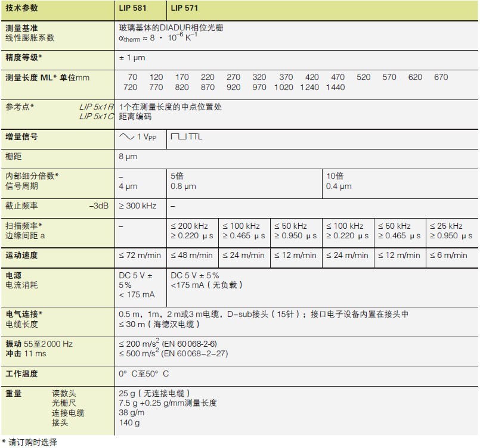
Task: Select the weight formula 7.5 g +0.25 g/mm测量长度
Action: pos(168,403)
